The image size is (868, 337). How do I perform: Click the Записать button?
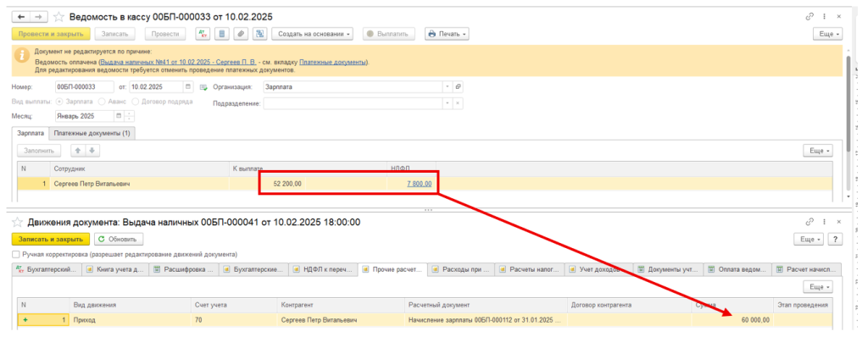(x=114, y=34)
